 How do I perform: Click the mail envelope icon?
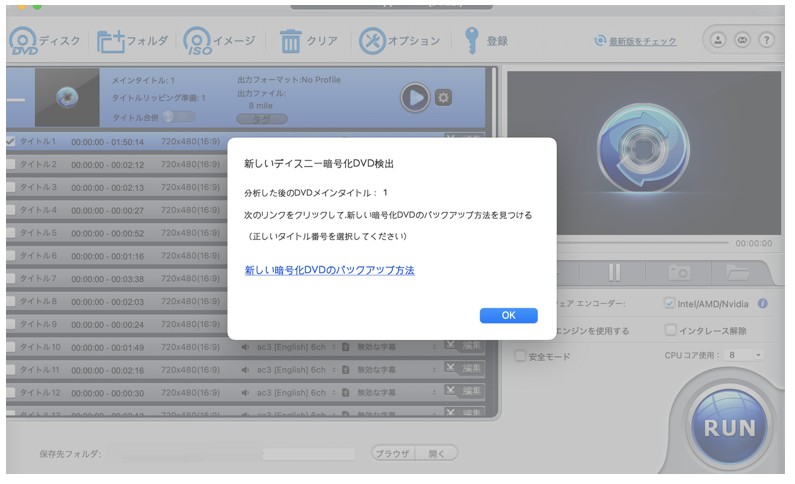click(742, 40)
